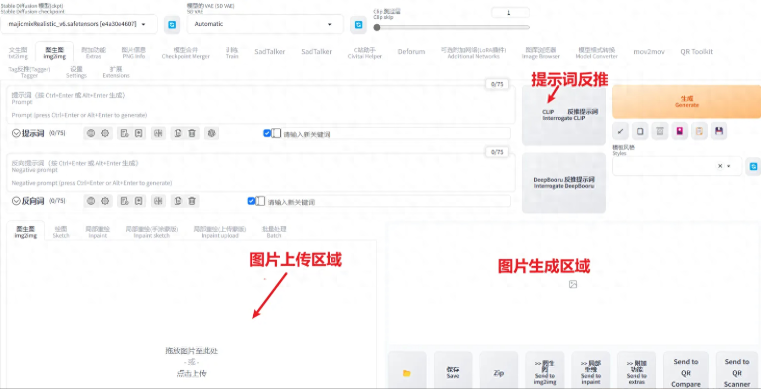
Task: Open the mov2mov tab
Action: 649,52
